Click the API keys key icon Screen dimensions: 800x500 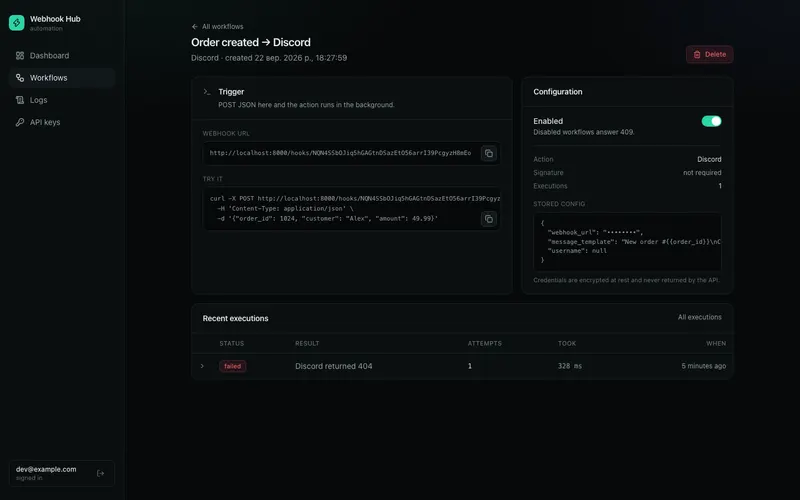20,122
